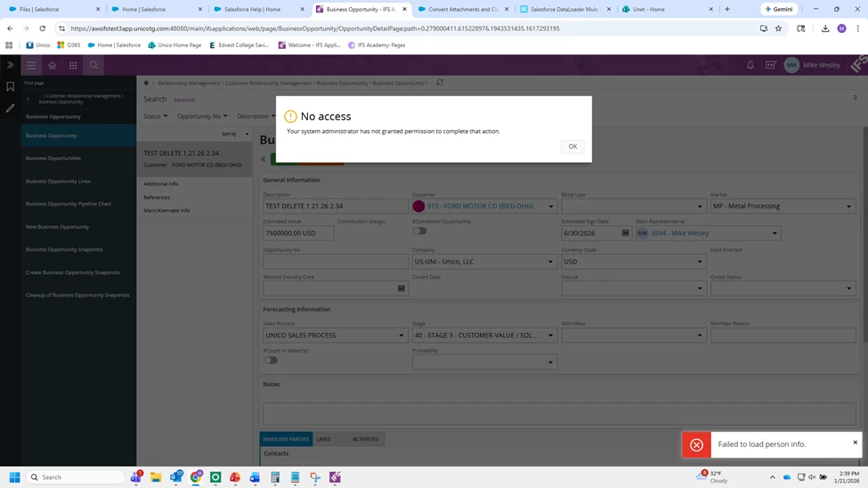868x488 pixels.
Task: Open File Explorer from taskbar
Action: pyautogui.click(x=156, y=477)
